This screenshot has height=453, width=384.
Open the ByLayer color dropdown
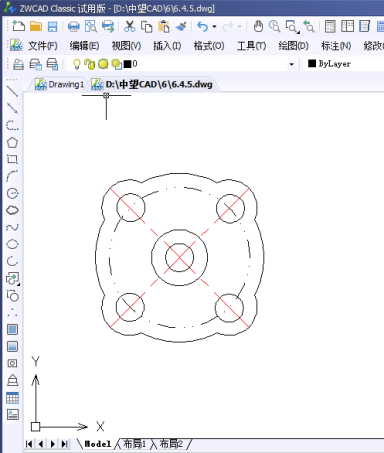tap(343, 64)
